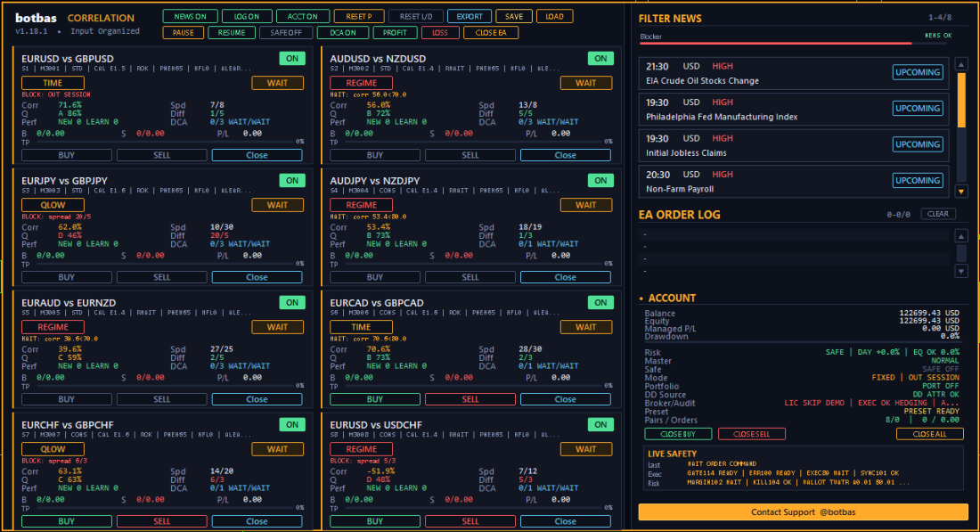Toggle the SAFE OFF button
Screen dimensions: 980x532
click(x=286, y=32)
